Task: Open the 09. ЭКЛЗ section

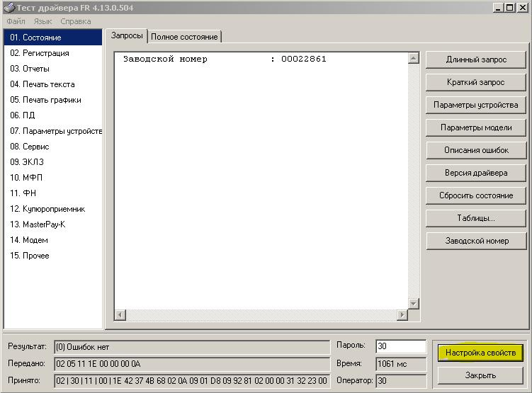Action: point(27,162)
